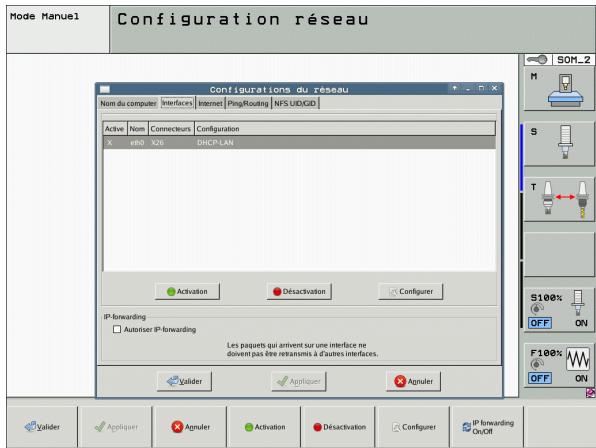Click the Activation button in the dialog
This screenshot has width=596, height=448.
pos(187,291)
